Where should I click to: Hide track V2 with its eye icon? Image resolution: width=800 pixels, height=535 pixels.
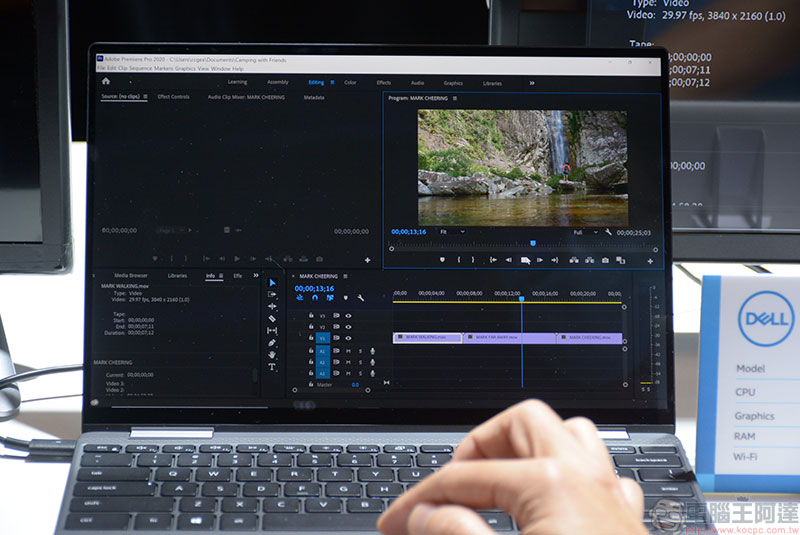[348, 327]
